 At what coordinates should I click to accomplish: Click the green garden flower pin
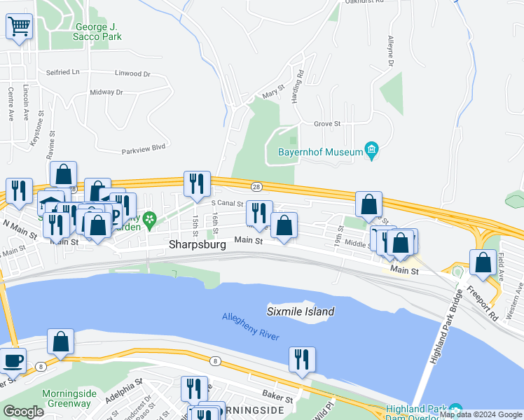coord(150,221)
